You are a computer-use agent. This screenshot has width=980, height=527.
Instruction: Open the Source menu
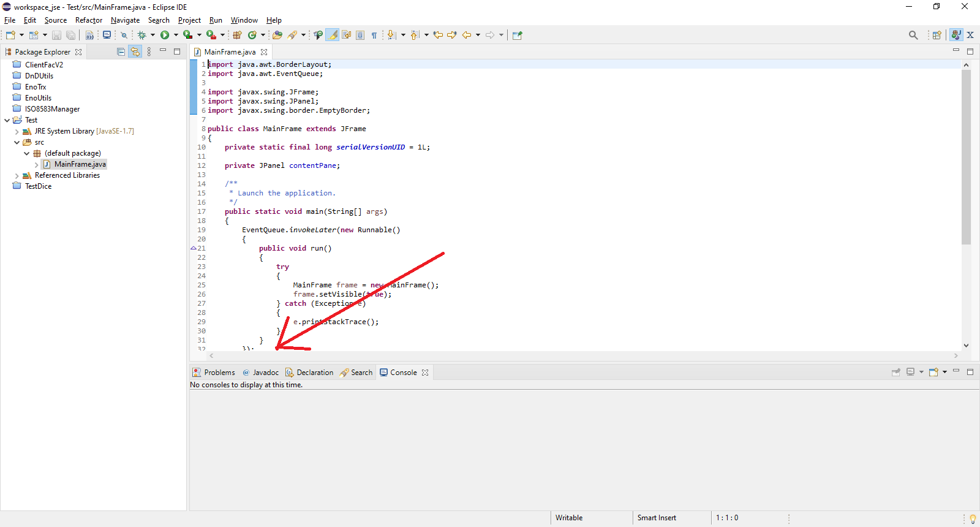tap(55, 20)
